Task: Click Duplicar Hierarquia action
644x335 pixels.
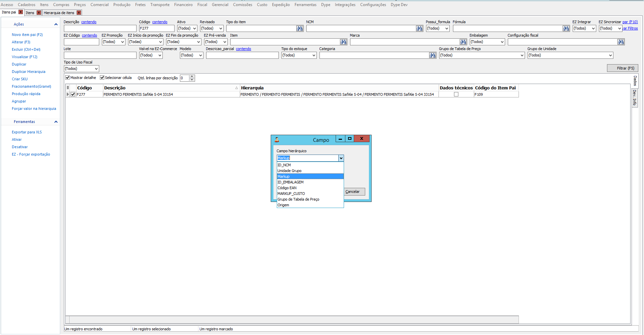Action: pyautogui.click(x=29, y=72)
